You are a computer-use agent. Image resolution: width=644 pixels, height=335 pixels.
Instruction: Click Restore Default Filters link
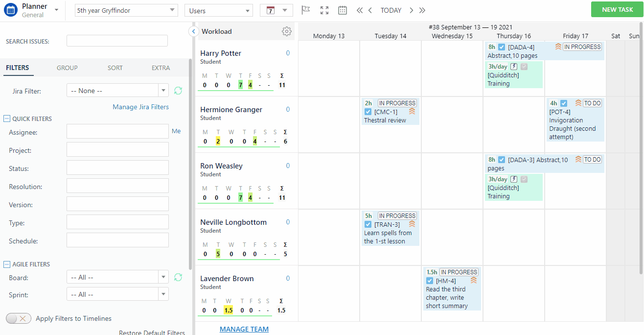(x=152, y=333)
